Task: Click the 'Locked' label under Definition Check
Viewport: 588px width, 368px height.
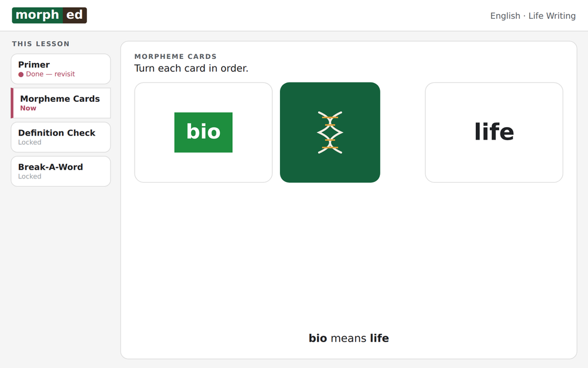Action: (x=29, y=142)
